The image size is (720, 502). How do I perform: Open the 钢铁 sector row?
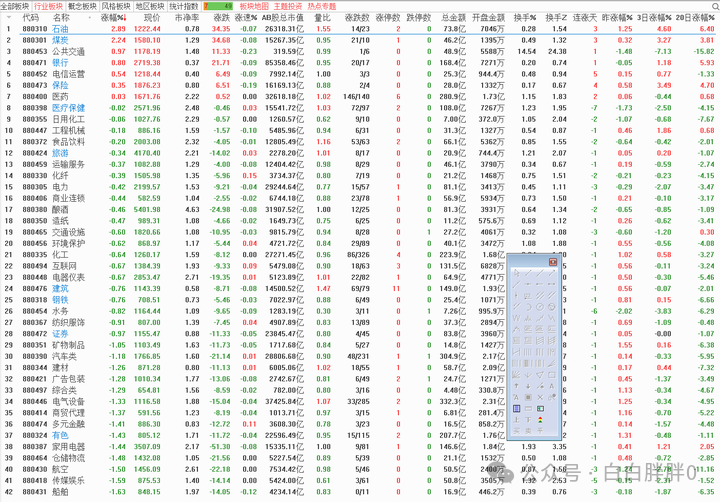(360, 300)
